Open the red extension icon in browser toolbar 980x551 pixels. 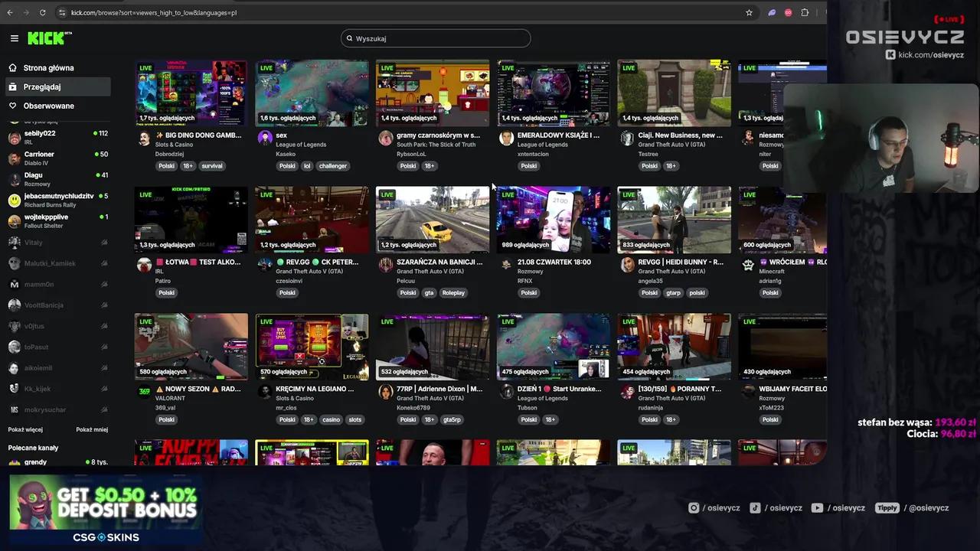pyautogui.click(x=788, y=12)
